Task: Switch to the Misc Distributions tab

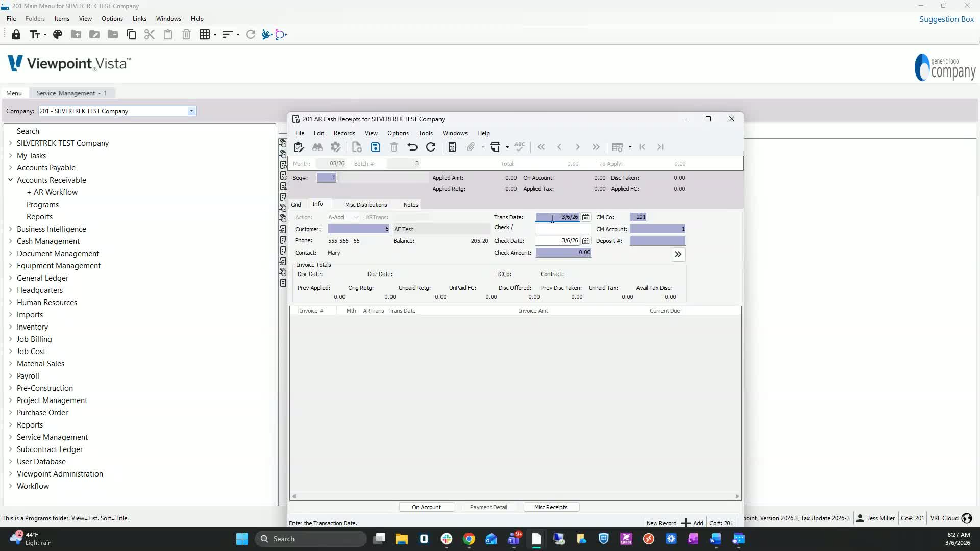Action: pos(366,205)
